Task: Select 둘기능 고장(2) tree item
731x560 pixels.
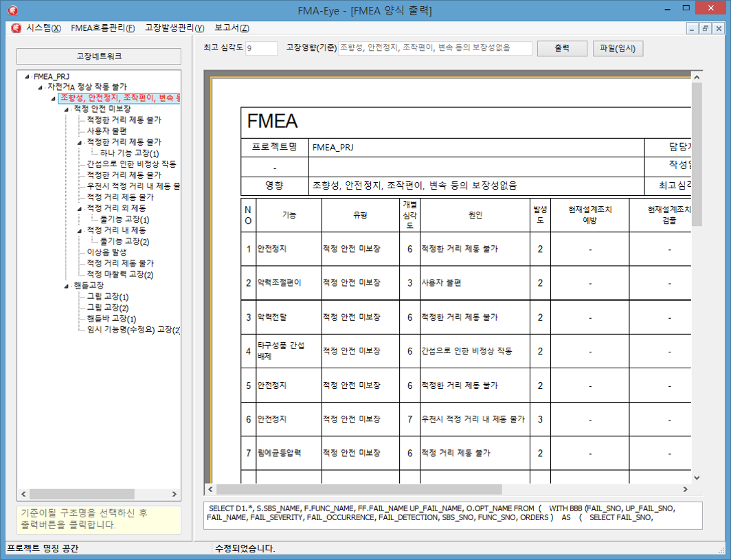Action: [124, 241]
